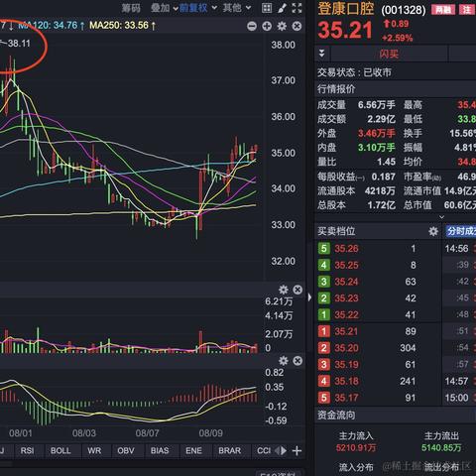Screen dimensions: 476x476
Task: Select buy level 2 price 35.20
Action: [x=346, y=348]
